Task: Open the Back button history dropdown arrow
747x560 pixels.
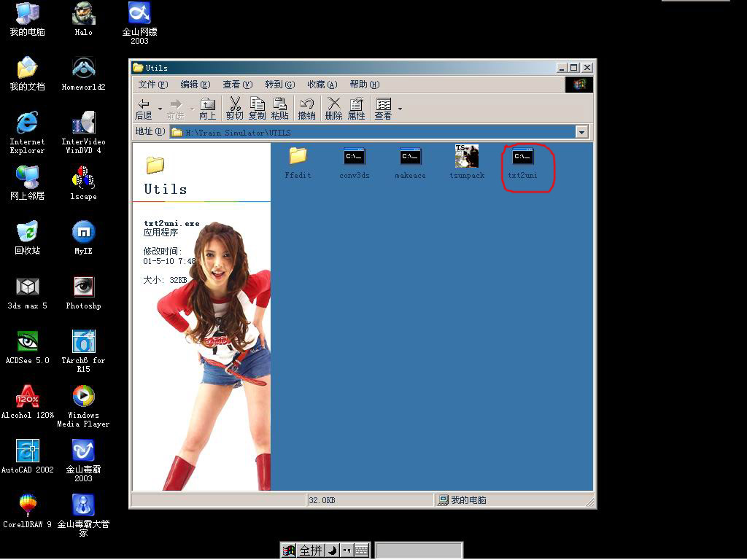Action: pos(159,109)
